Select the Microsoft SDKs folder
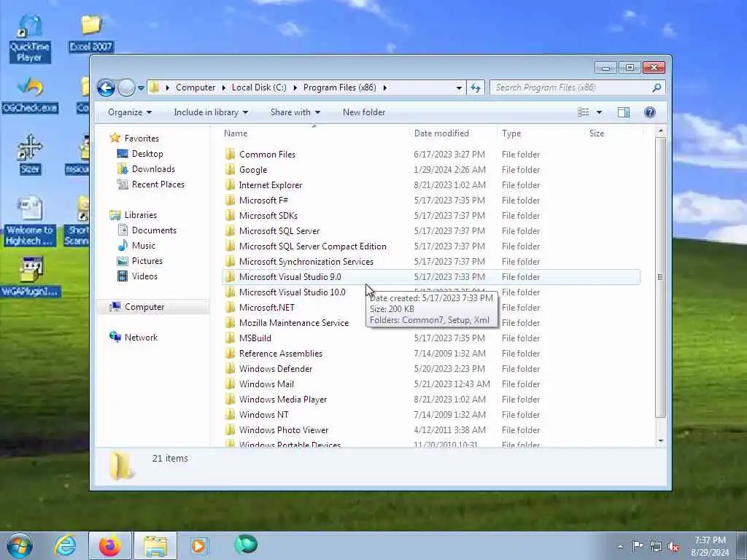747x560 pixels. click(x=268, y=216)
